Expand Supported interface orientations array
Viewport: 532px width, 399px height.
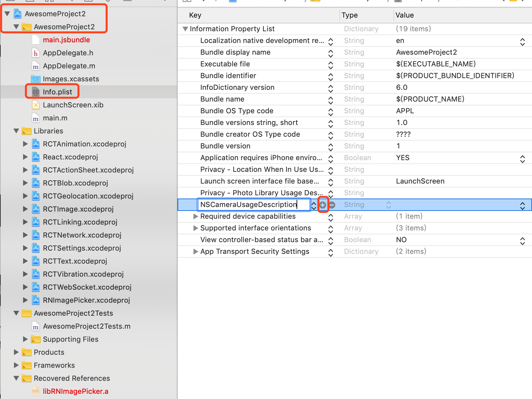pyautogui.click(x=195, y=228)
